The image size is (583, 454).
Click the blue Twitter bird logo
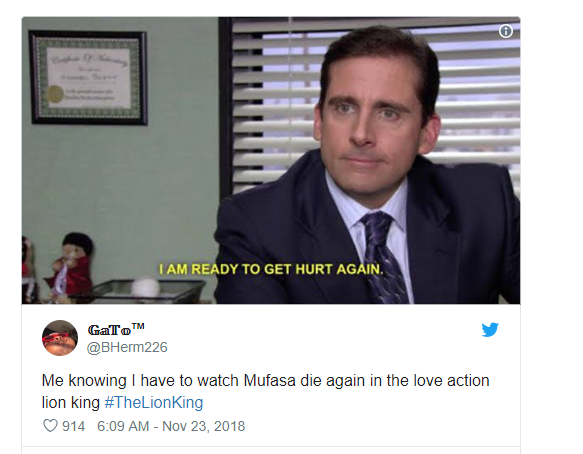(490, 330)
